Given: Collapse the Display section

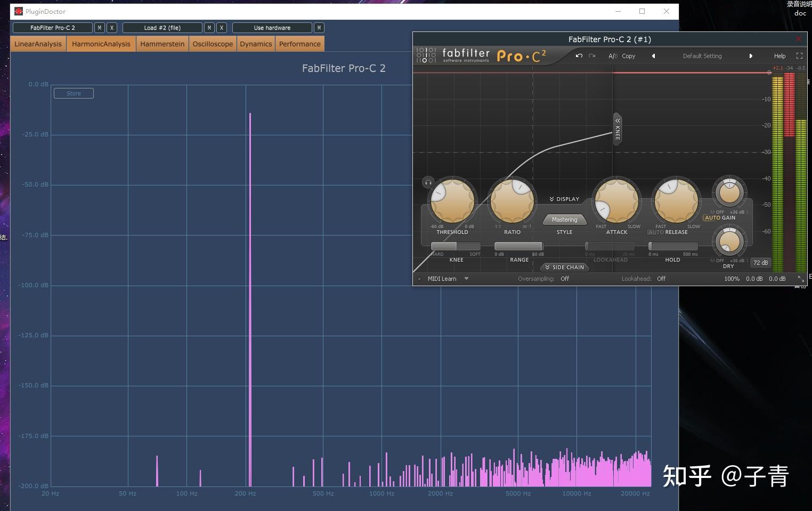Looking at the screenshot, I should click(564, 199).
